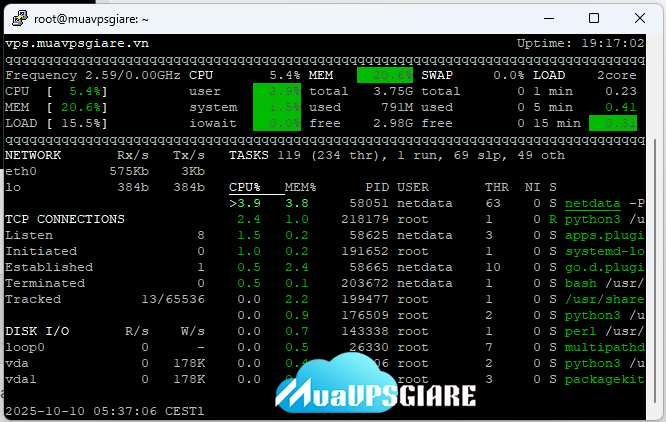Viewport: 666px width, 422px height.
Task: Select the python3 process with PID 218179
Action: pos(596,219)
